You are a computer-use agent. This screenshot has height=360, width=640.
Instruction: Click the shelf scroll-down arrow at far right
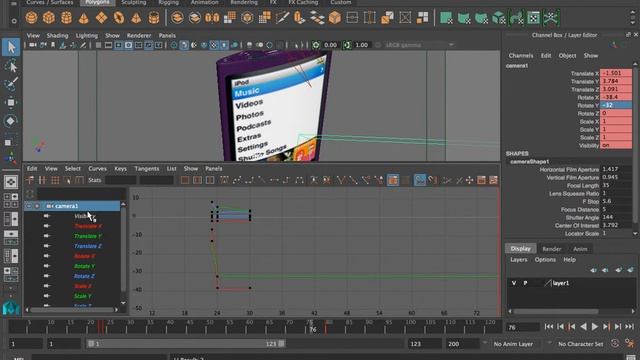(633, 21)
